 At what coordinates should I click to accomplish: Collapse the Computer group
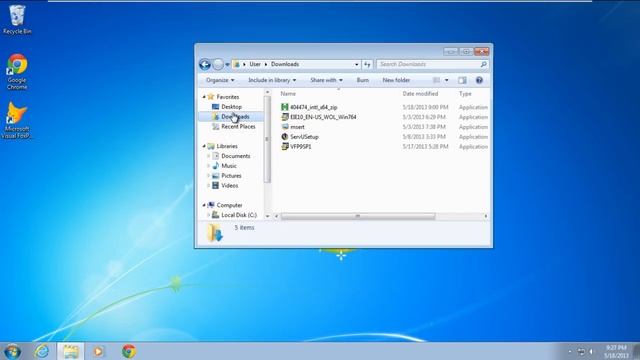click(x=204, y=205)
